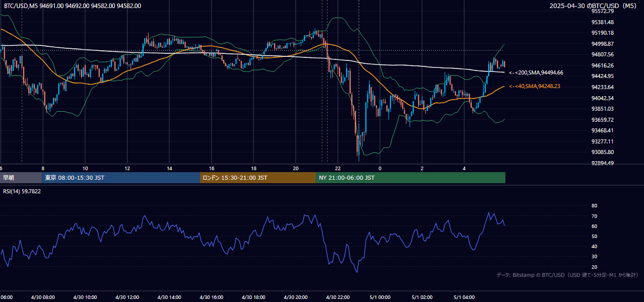Click hour tick 12 under price chart

pos(127,168)
